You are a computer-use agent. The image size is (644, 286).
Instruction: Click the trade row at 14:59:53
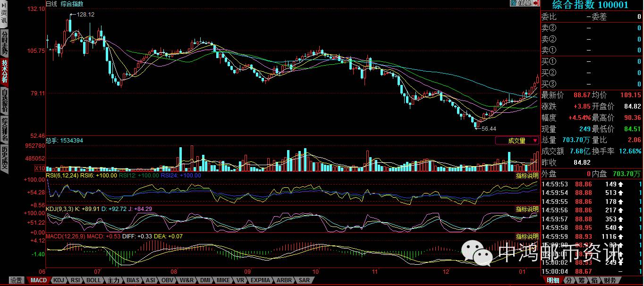(592, 184)
